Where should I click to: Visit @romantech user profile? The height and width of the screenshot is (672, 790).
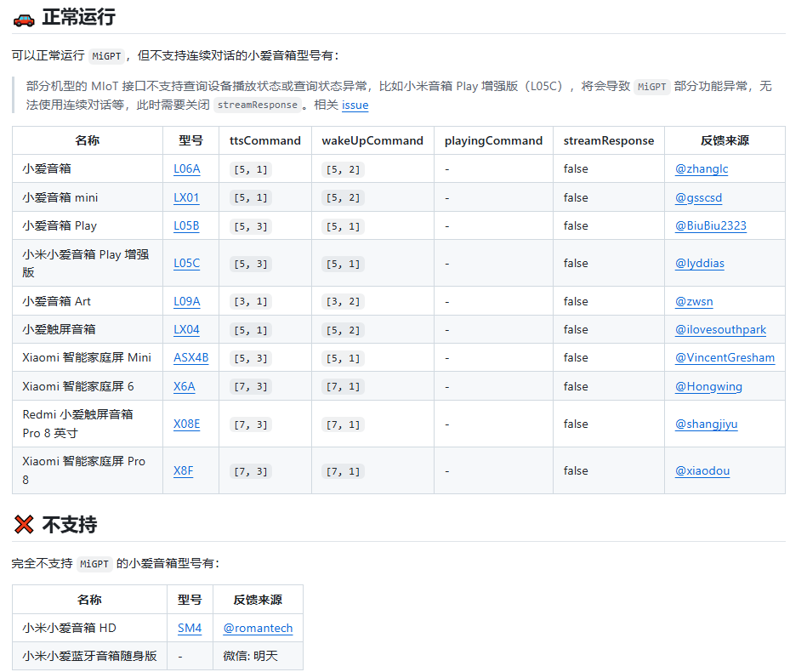pyautogui.click(x=258, y=628)
